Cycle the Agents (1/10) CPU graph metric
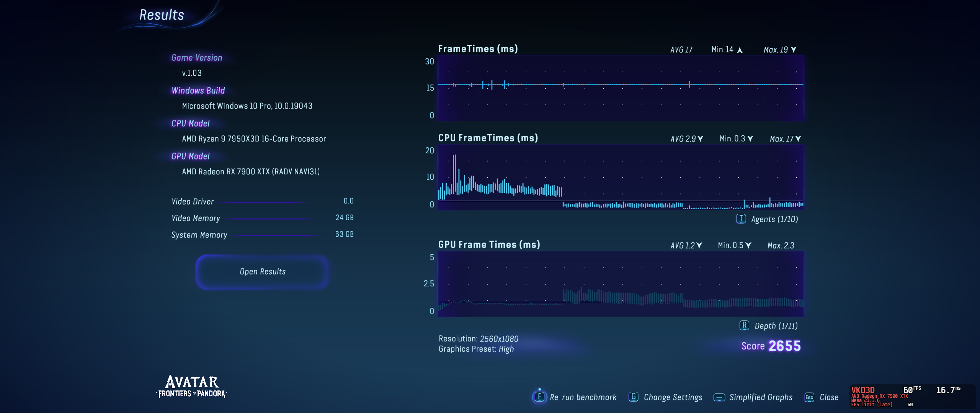 pos(774,219)
